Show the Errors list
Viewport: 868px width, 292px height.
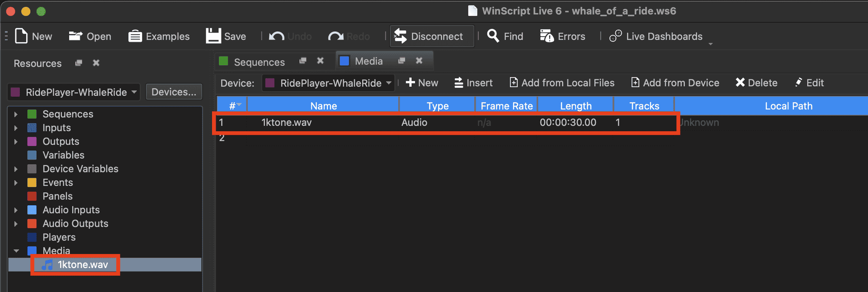click(547, 36)
